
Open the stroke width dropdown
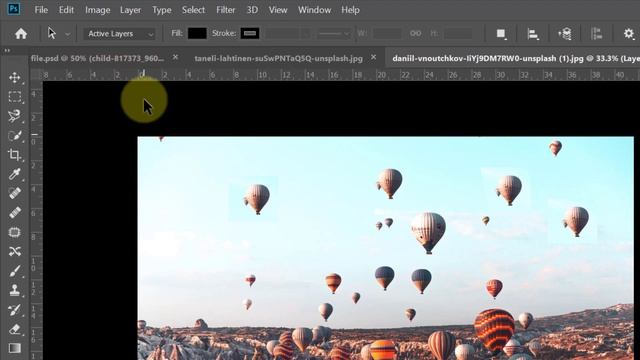coord(287,34)
